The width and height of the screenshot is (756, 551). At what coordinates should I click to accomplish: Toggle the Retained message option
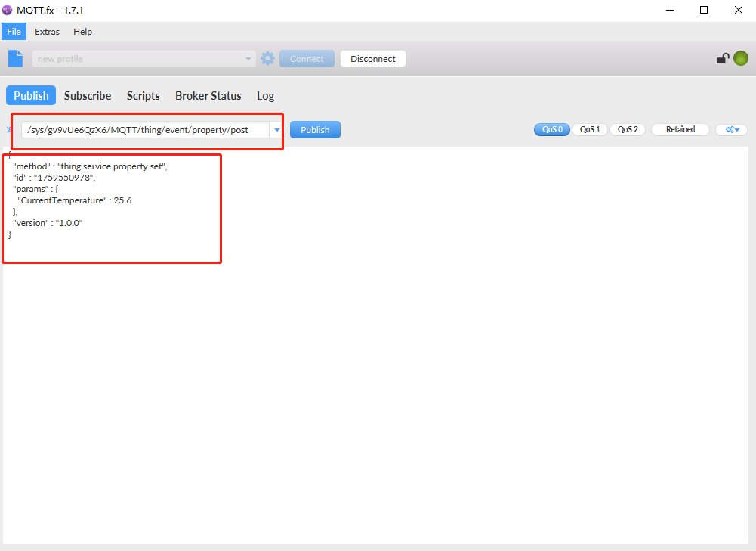[x=680, y=129]
